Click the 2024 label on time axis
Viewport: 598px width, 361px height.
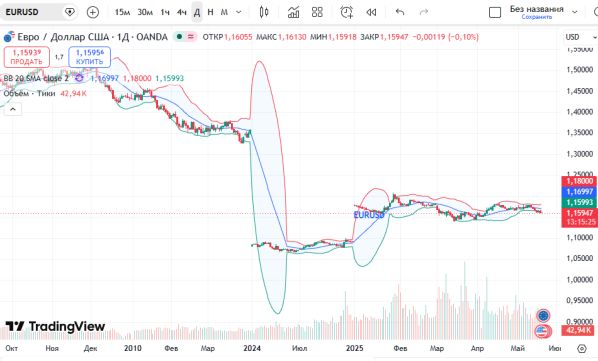[x=252, y=348]
